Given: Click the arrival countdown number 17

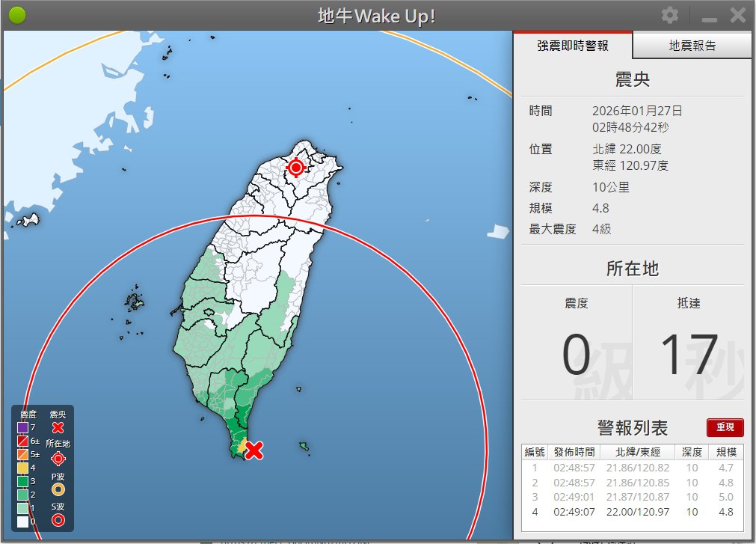Looking at the screenshot, I should (x=689, y=355).
